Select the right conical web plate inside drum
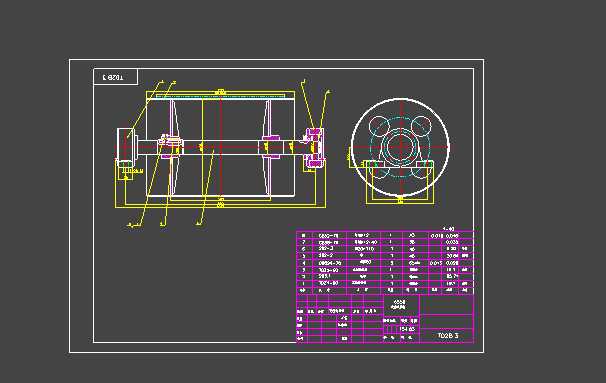Viewport: 606px width, 383px height. tap(267, 147)
